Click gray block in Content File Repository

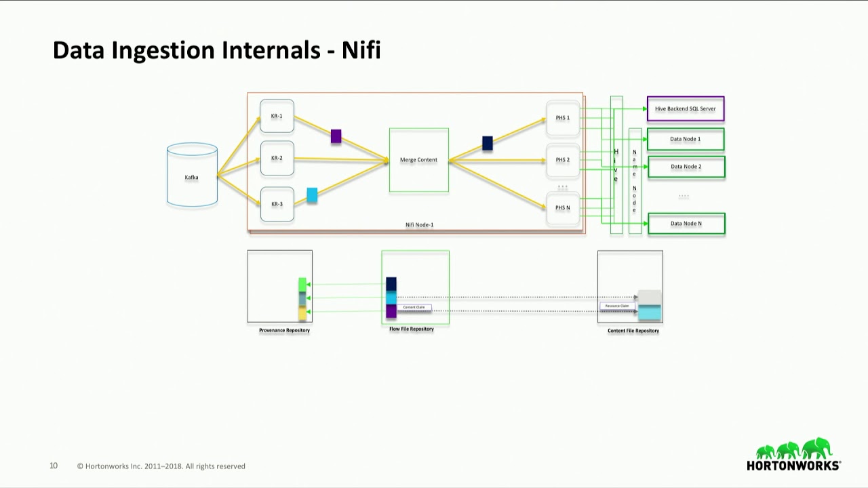point(650,298)
